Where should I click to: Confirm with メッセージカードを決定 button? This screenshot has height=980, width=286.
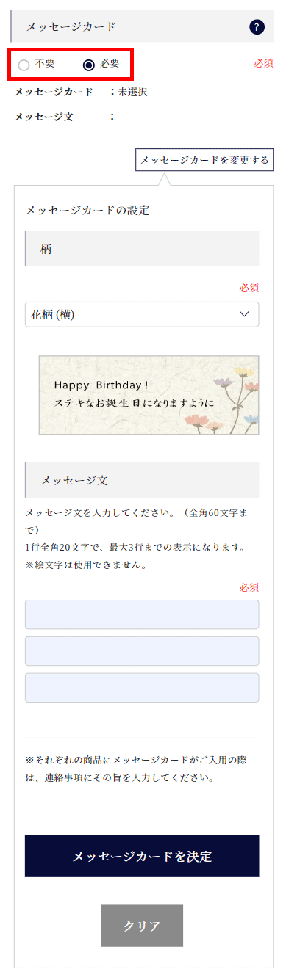tap(142, 856)
